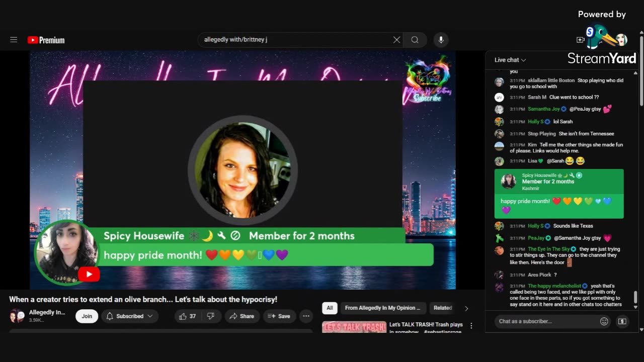This screenshot has height=362, width=644.
Task: Select the Related filter chip
Action: click(443, 308)
